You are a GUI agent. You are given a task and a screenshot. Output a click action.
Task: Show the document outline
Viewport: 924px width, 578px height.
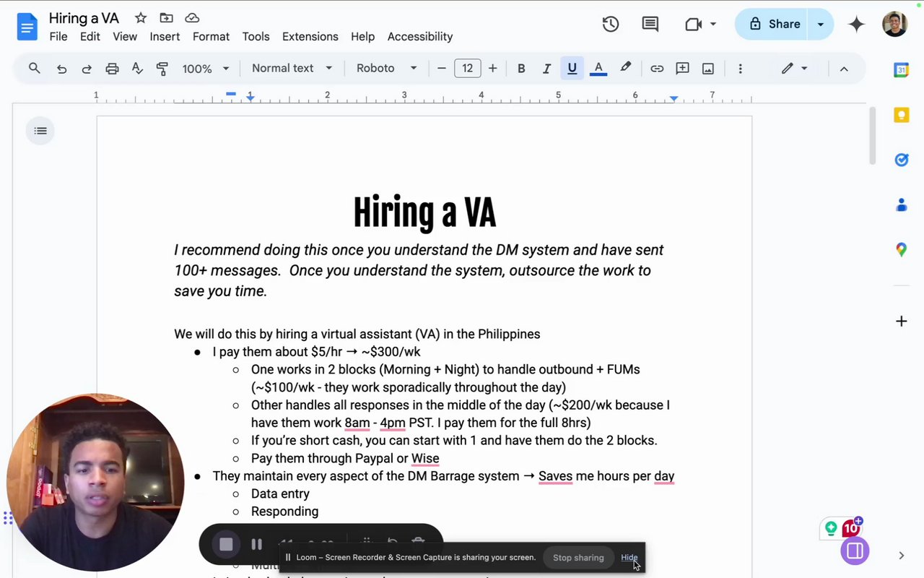click(40, 131)
